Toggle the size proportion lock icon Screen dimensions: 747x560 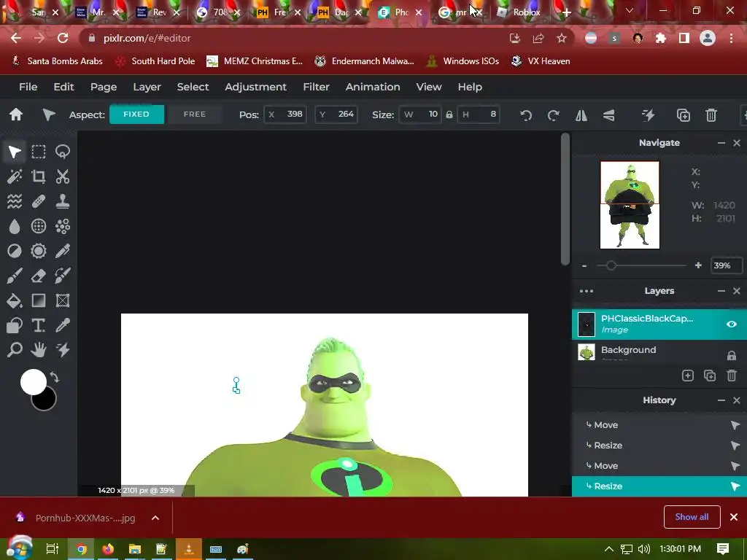(x=449, y=114)
